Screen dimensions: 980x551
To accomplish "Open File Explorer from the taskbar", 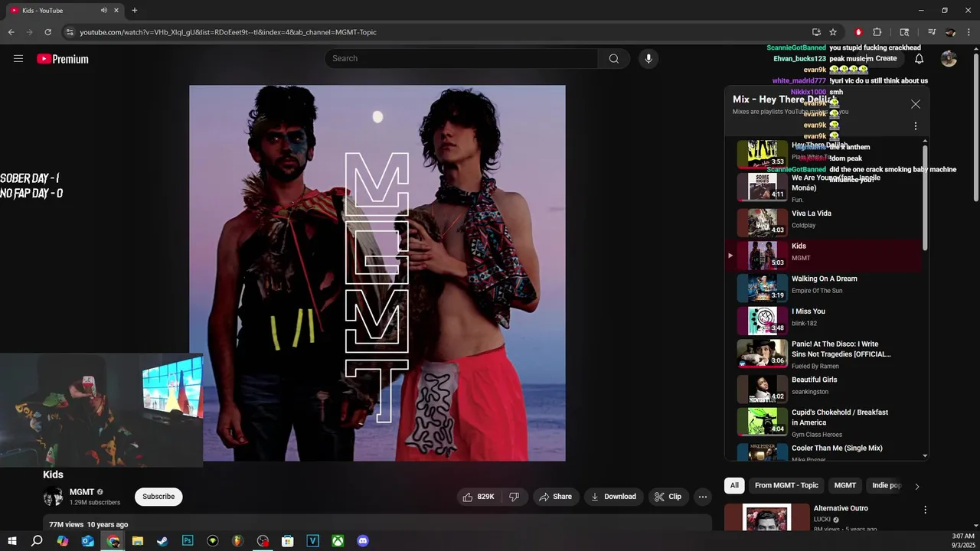I will coord(138,541).
